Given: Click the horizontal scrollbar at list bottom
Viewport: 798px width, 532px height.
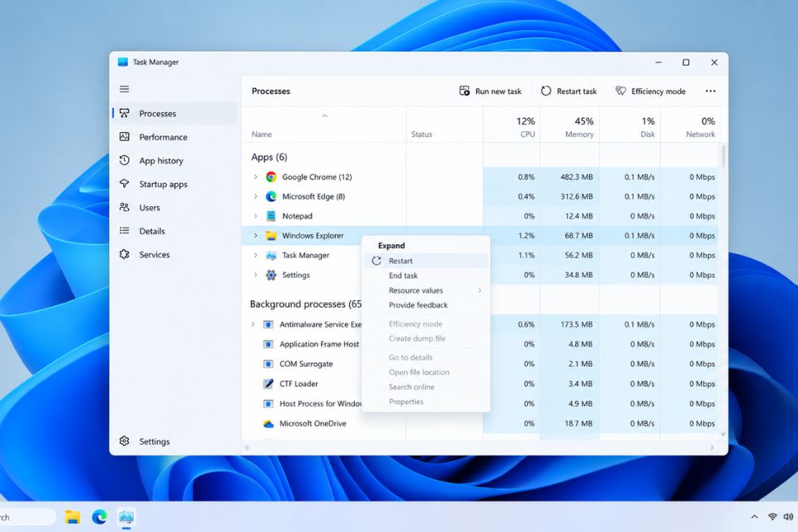Looking at the screenshot, I should (480, 447).
